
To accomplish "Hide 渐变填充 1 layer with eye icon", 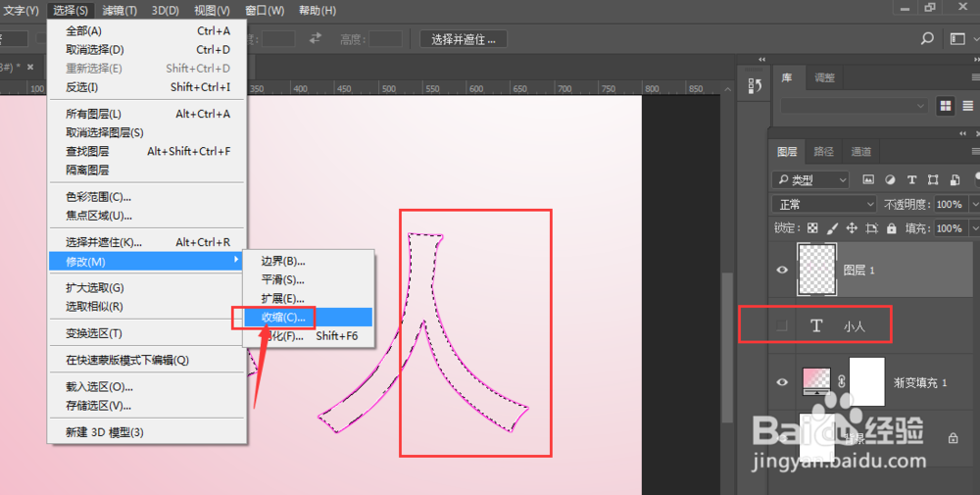I will (782, 381).
